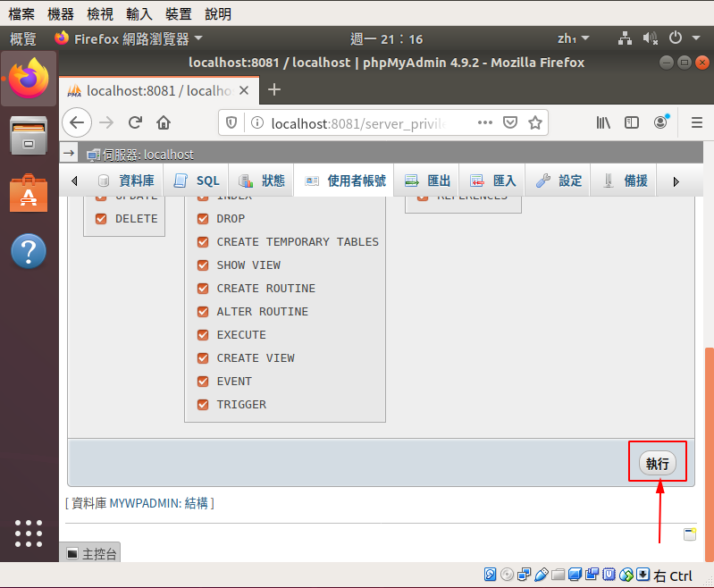Click the bookmark note icon near console

[x=690, y=533]
